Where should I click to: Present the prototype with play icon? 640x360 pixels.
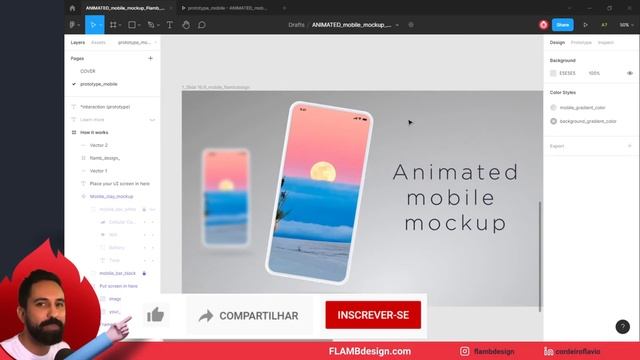(585, 25)
